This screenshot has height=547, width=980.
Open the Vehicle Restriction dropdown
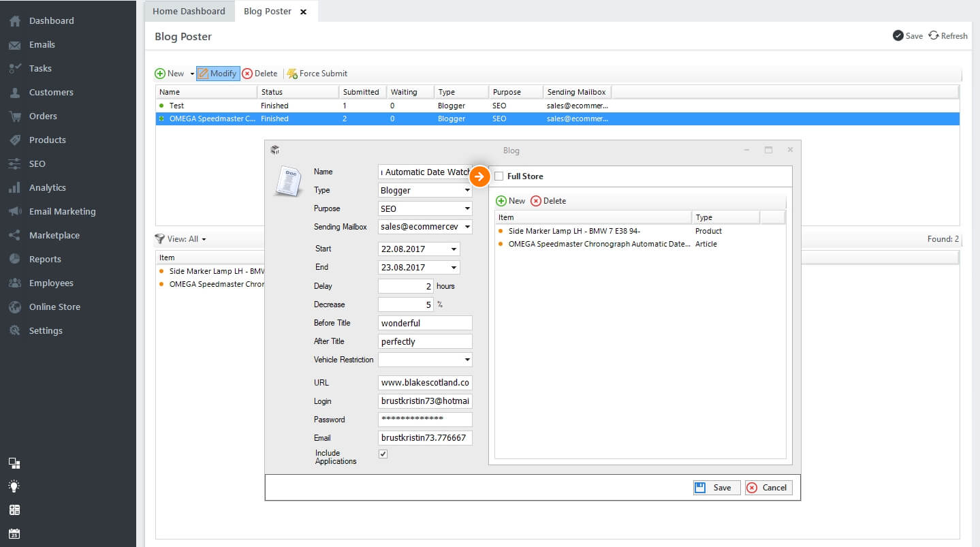pos(425,360)
